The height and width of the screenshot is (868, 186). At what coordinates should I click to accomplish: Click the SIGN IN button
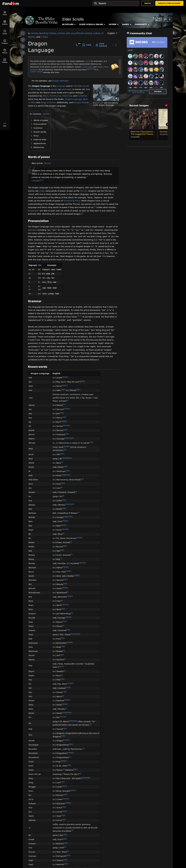coord(147,3)
